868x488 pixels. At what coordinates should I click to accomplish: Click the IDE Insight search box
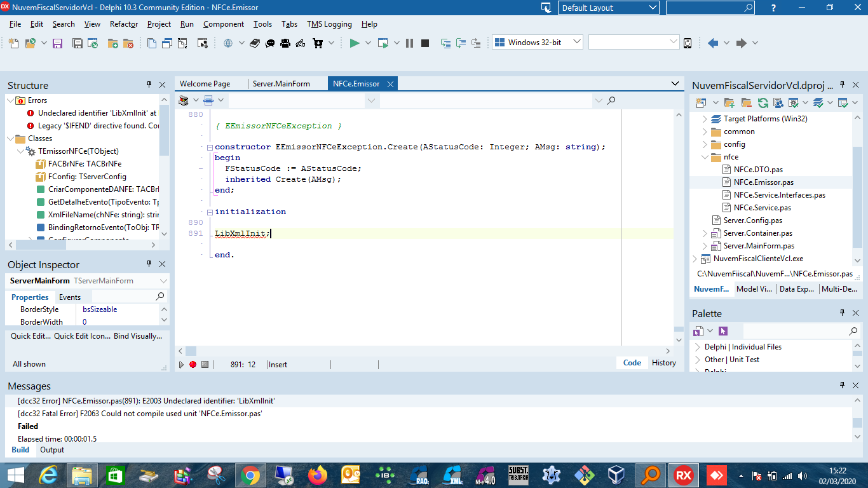click(710, 8)
